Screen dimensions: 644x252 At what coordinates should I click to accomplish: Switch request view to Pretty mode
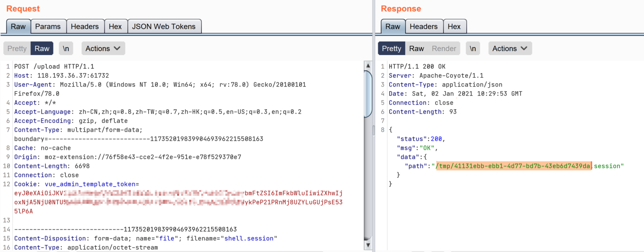pyautogui.click(x=17, y=48)
